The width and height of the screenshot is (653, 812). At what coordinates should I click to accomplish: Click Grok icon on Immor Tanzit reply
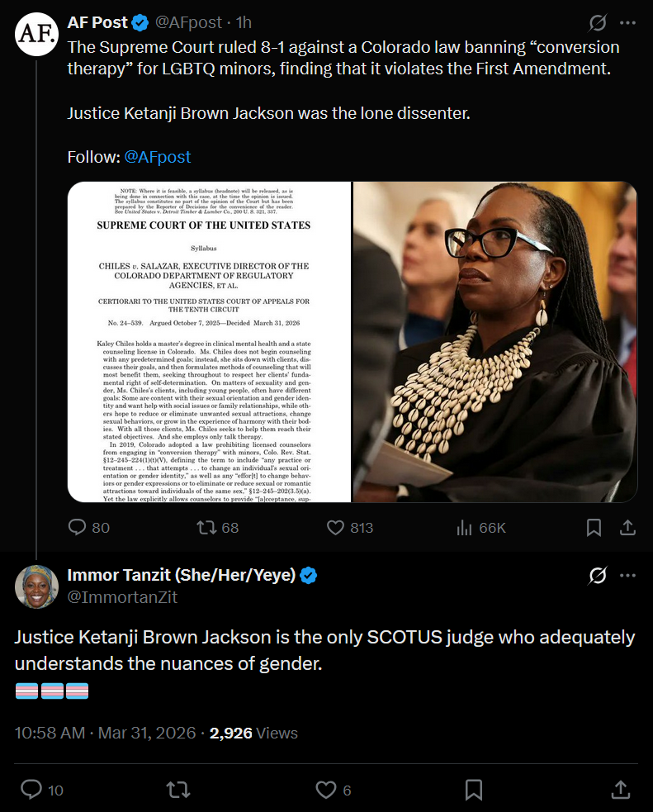(x=598, y=576)
